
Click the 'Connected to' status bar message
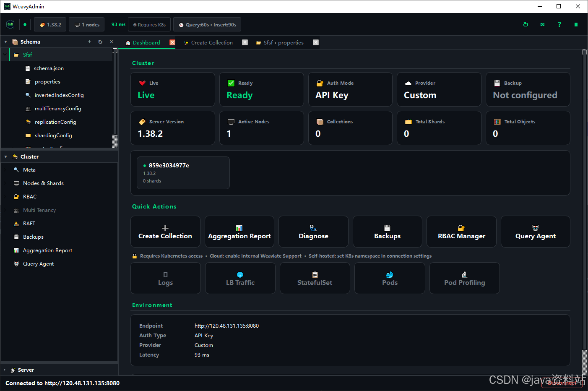62,383
